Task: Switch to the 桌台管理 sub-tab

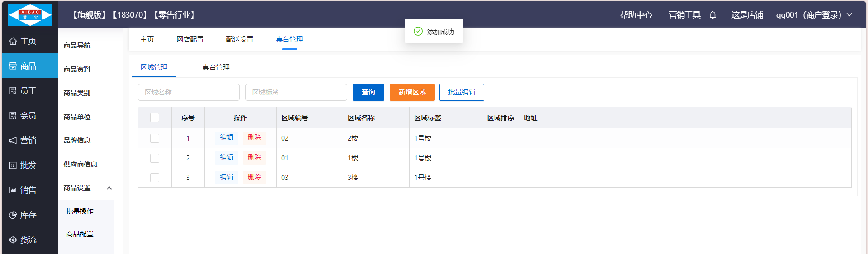Action: pyautogui.click(x=216, y=67)
